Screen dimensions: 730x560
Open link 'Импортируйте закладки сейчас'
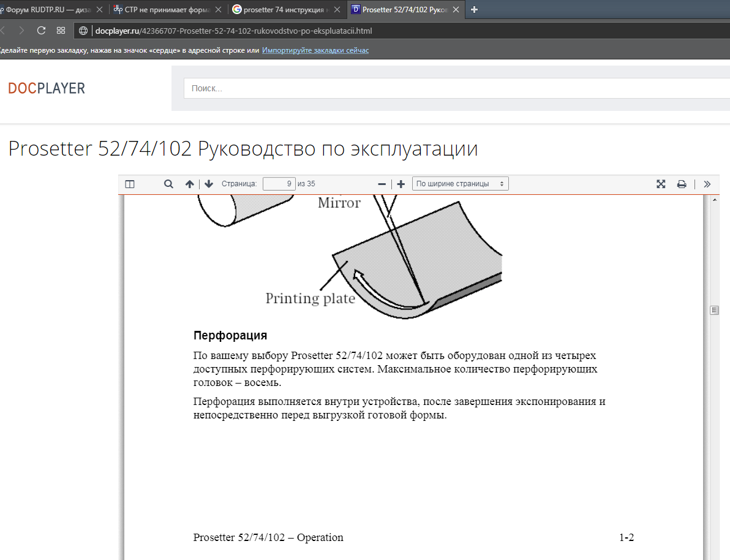tap(315, 50)
